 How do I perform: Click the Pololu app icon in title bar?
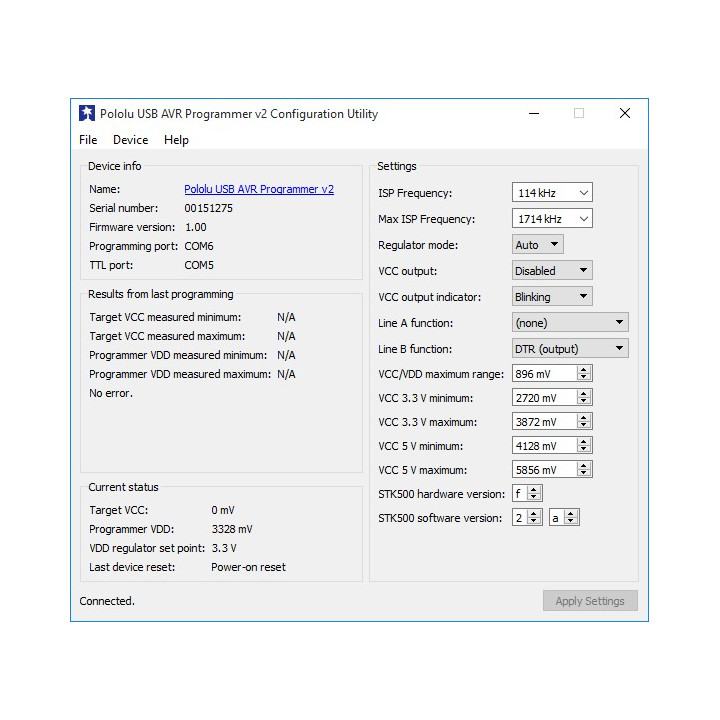[x=86, y=113]
